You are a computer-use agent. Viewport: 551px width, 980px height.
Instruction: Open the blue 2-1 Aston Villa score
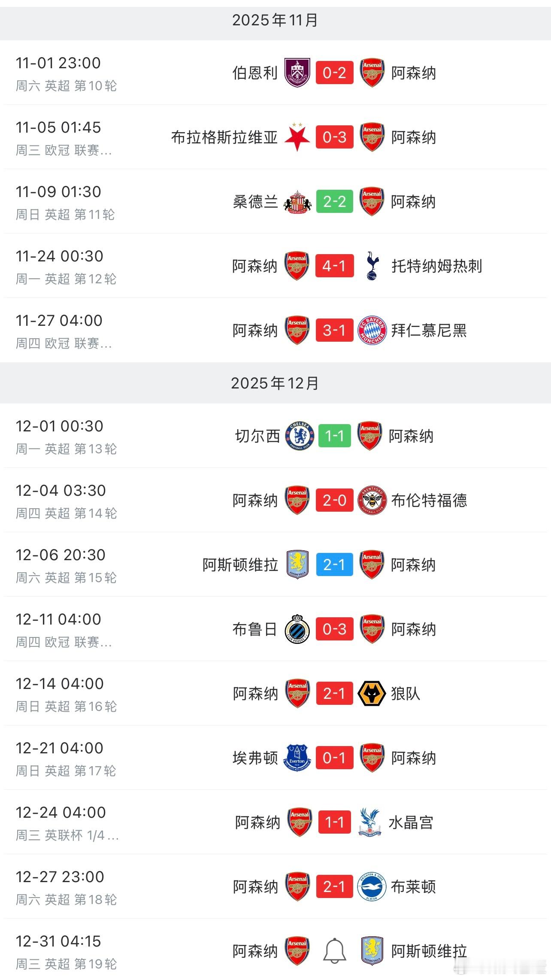pos(334,565)
